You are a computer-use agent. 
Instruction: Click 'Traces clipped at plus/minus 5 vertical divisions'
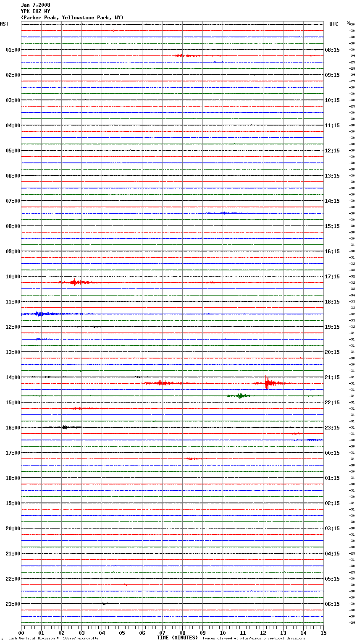254,639
